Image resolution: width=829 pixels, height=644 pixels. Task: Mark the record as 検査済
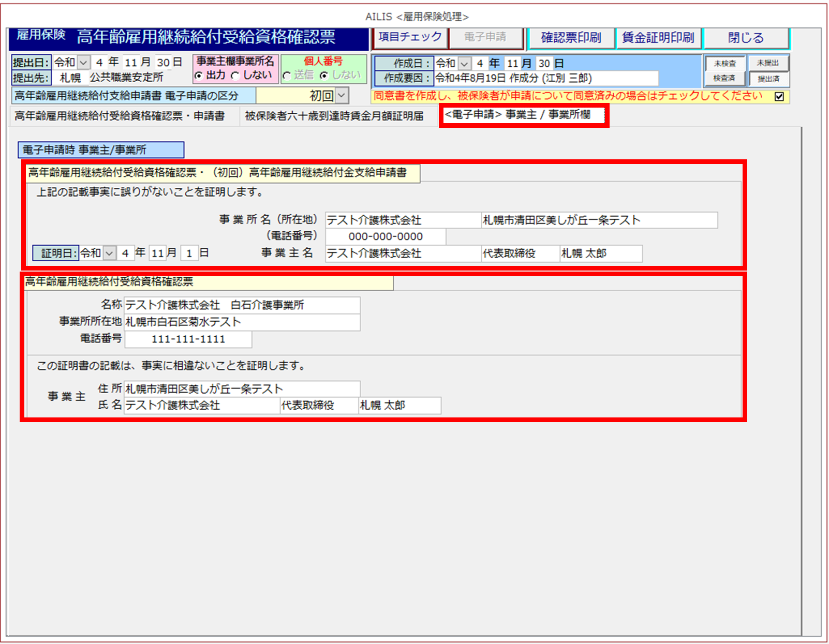pyautogui.click(x=724, y=79)
